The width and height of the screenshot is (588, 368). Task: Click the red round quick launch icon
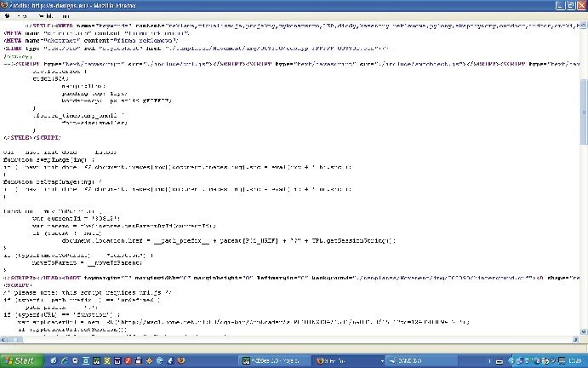(x=128, y=361)
